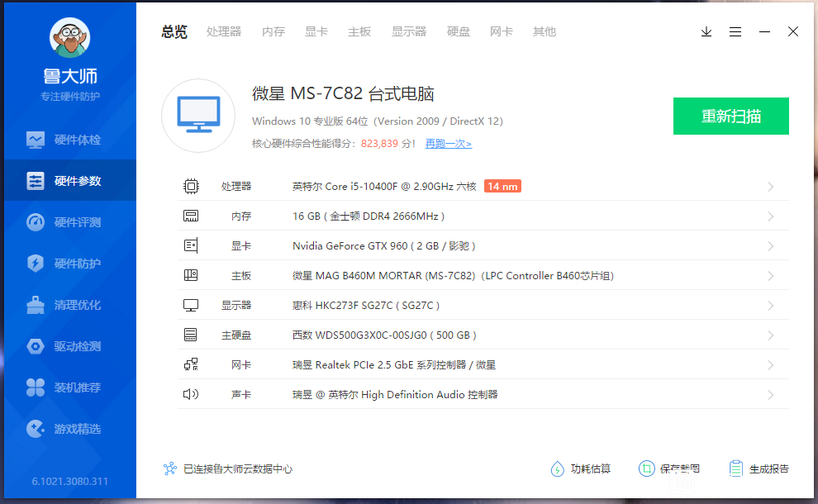Click the Lu Dashi avatar logo
Screen dimensions: 818x504
click(69, 37)
